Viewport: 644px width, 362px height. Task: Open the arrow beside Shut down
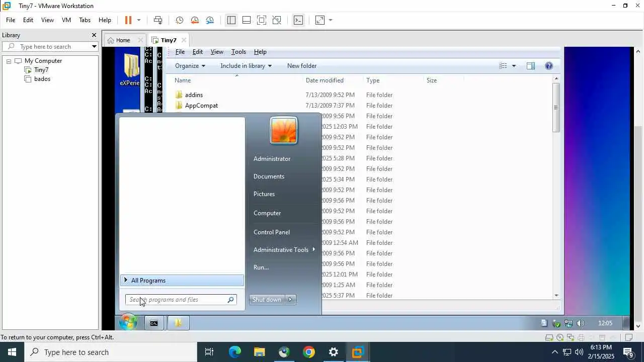click(x=290, y=300)
